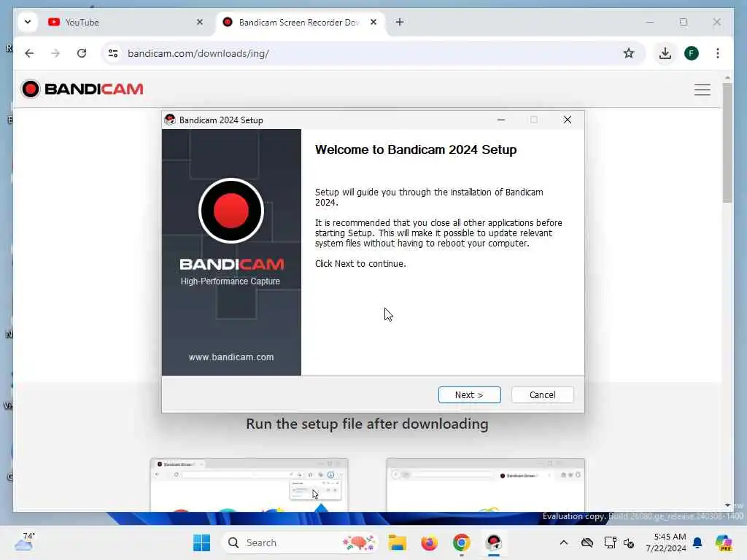Viewport: 747px width, 560px height.
Task: Open the notification bell icon
Action: (x=697, y=542)
